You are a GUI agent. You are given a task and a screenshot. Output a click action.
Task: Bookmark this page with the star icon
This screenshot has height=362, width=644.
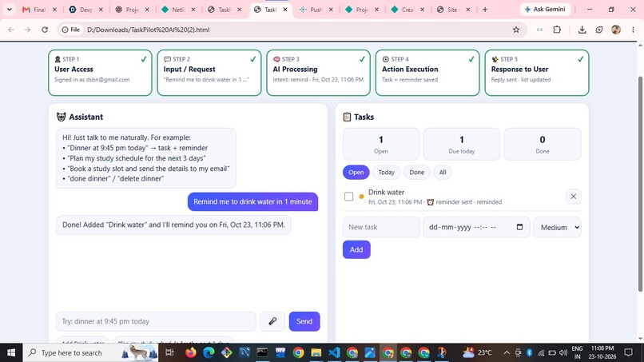coord(516,30)
